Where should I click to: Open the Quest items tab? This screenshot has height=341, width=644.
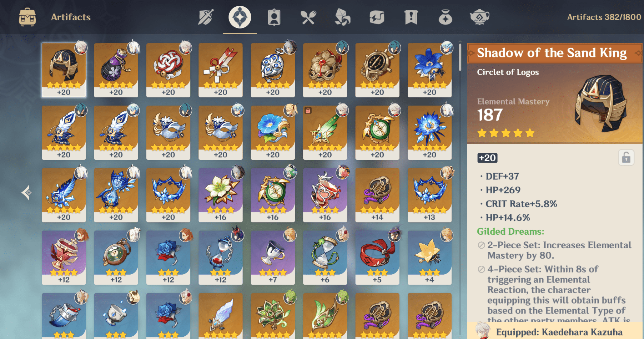coord(411,17)
